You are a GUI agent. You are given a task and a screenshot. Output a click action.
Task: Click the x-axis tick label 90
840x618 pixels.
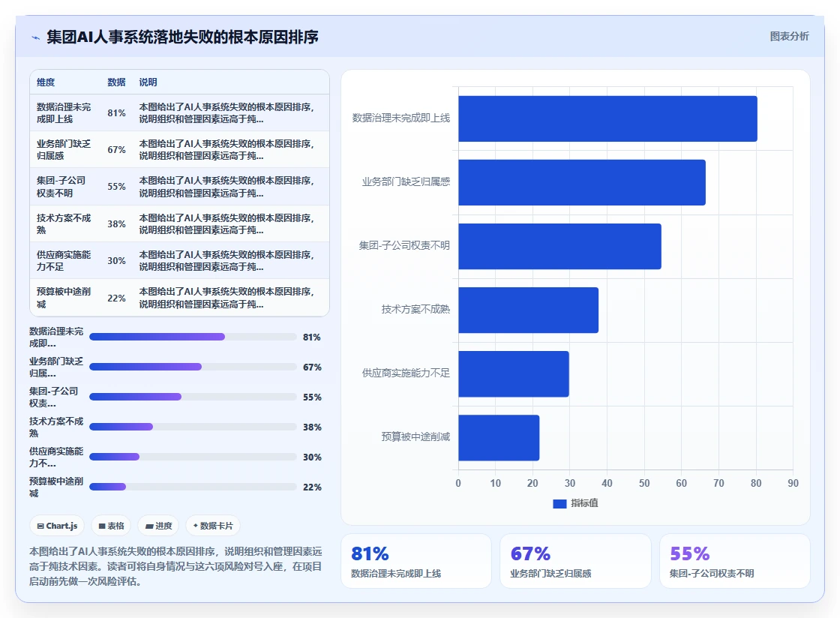pyautogui.click(x=793, y=483)
